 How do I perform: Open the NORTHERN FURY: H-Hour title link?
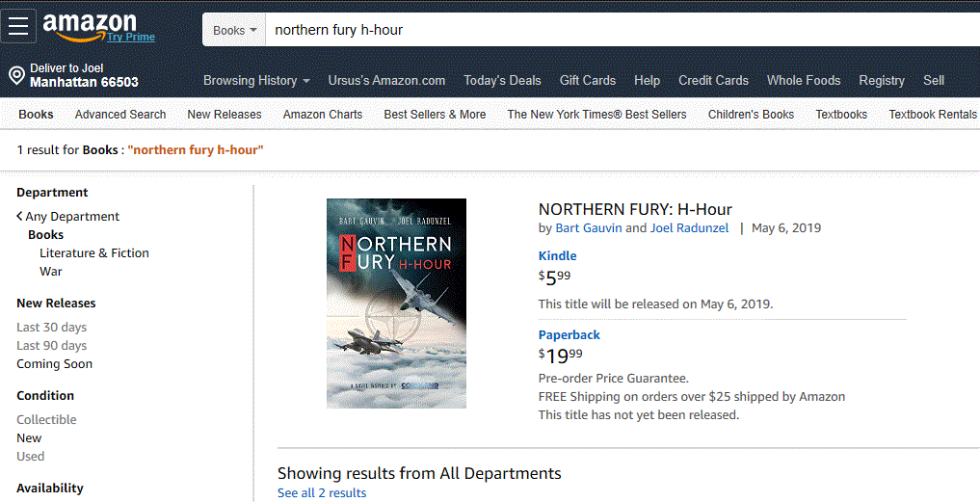635,209
